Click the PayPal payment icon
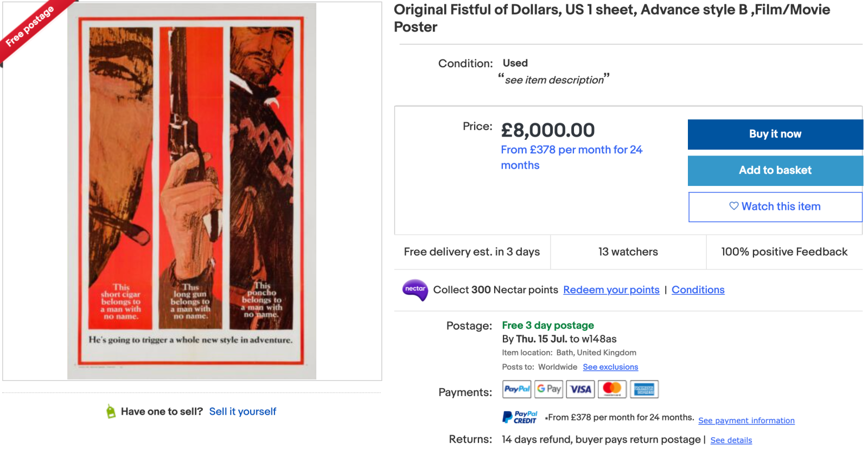This screenshot has height=452, width=868. pyautogui.click(x=516, y=389)
